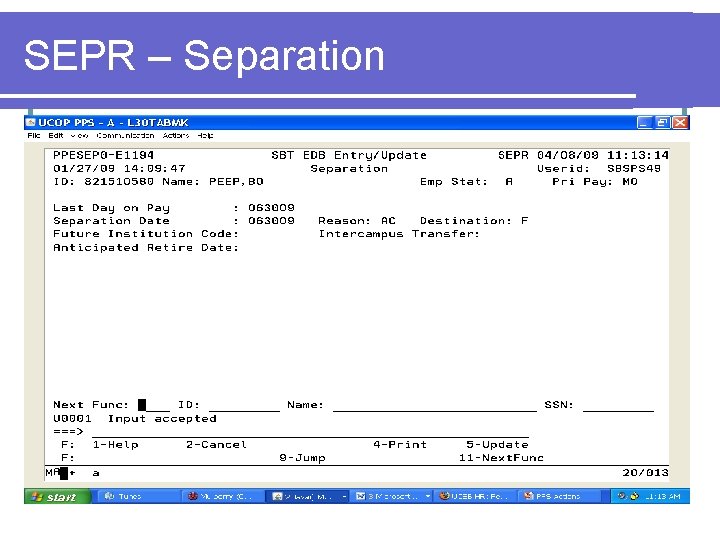Click the Separation Date value 063009
The width and height of the screenshot is (720, 540).
coord(271,221)
